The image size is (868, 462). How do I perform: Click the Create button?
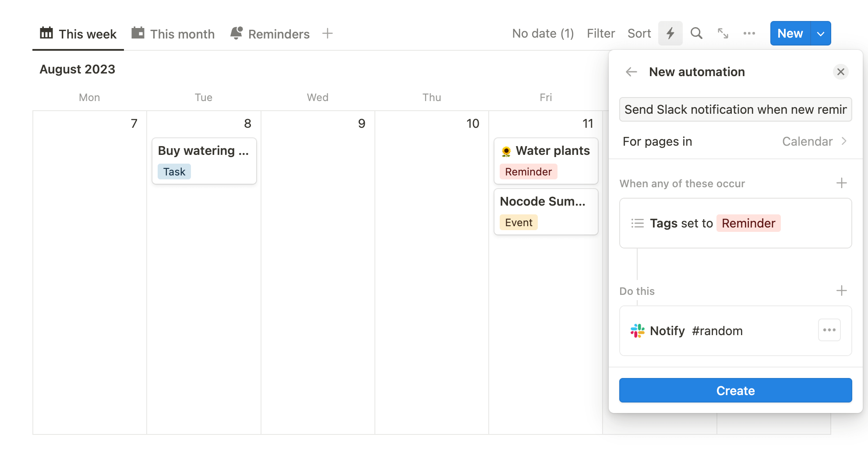pos(735,390)
